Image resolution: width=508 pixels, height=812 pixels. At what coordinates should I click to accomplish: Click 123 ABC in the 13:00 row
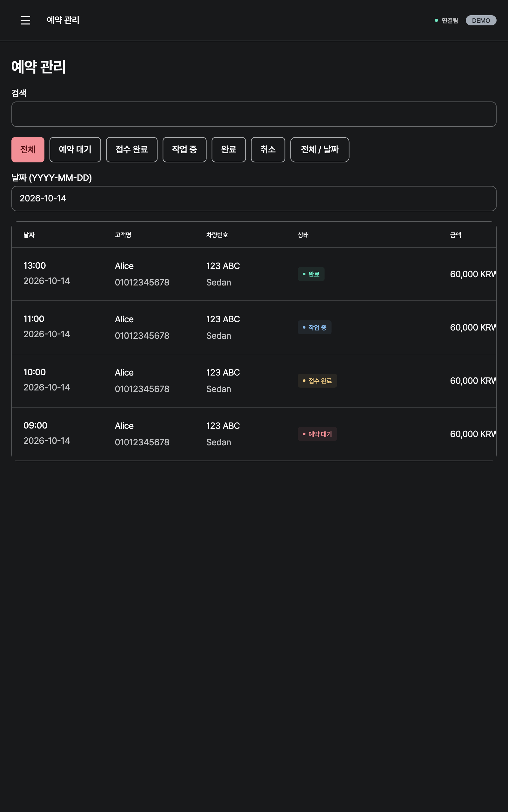tap(223, 266)
